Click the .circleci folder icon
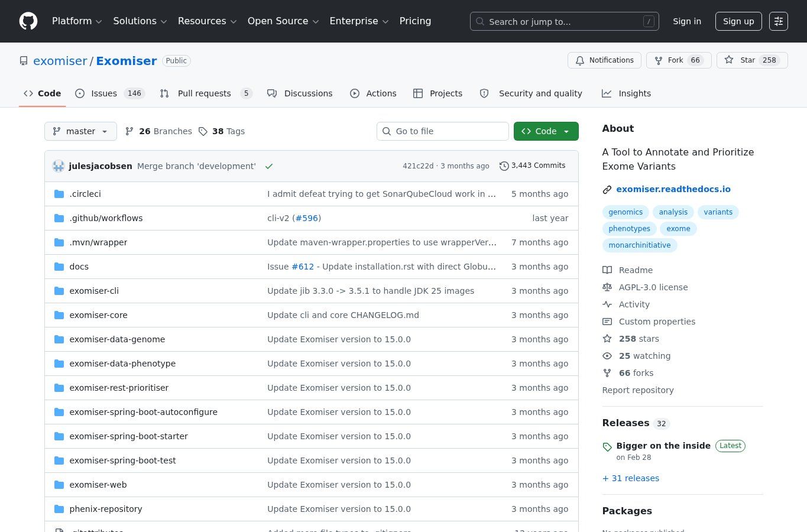807x532 pixels. click(59, 194)
